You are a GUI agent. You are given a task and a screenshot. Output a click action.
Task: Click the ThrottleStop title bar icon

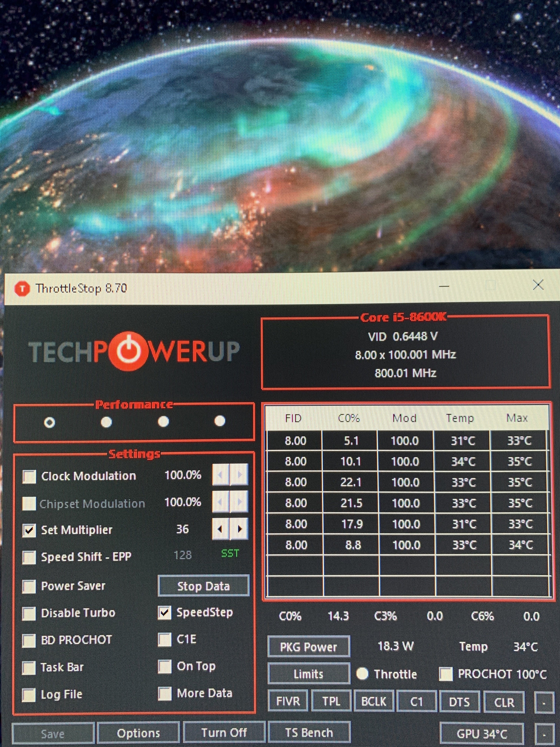pyautogui.click(x=22, y=289)
